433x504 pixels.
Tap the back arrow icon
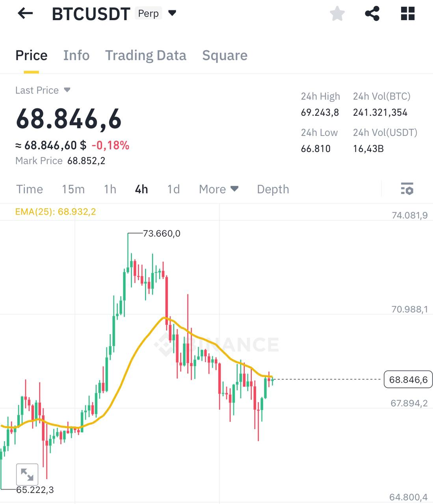click(x=25, y=14)
